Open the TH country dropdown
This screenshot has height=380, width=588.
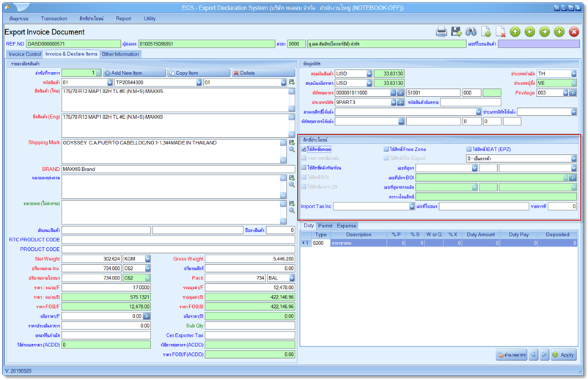(x=574, y=73)
